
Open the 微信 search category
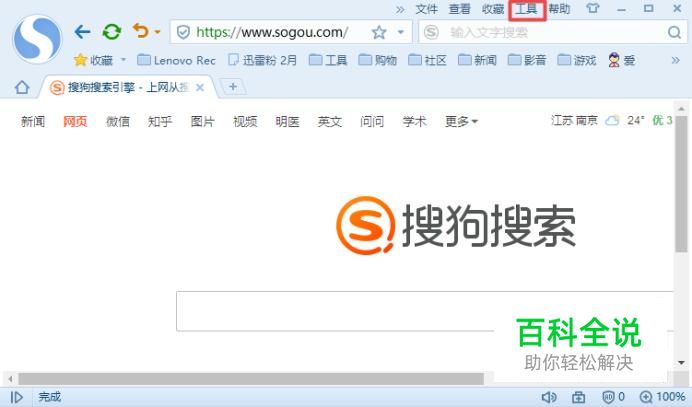117,121
